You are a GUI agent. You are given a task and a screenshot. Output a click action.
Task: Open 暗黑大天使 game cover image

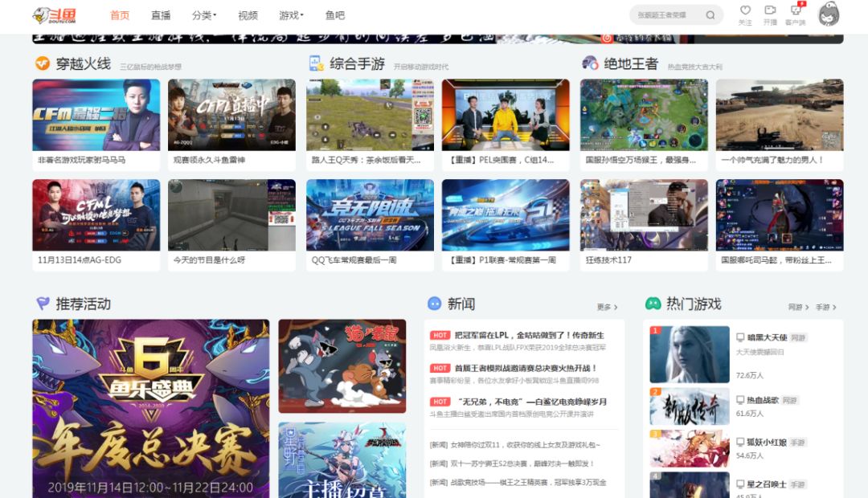tap(690, 354)
